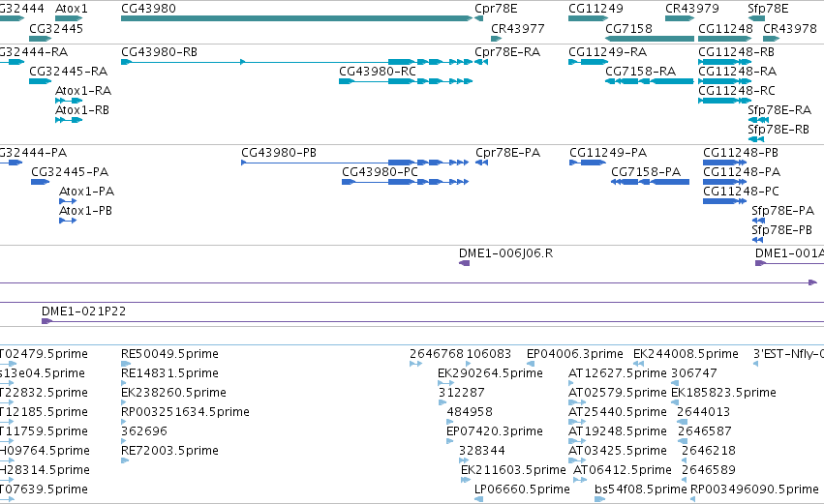Select the Sfp78E-RA transcript label

pyautogui.click(x=779, y=110)
